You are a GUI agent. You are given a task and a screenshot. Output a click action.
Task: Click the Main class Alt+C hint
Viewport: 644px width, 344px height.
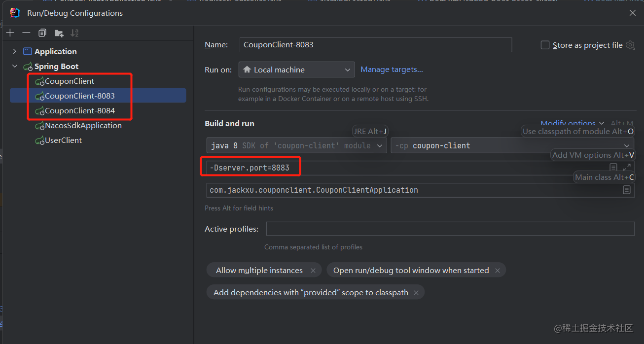(605, 177)
